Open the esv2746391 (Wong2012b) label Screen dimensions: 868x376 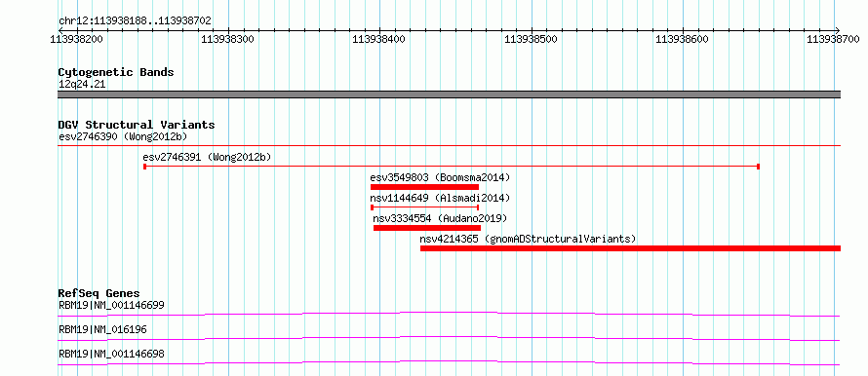[x=207, y=157]
